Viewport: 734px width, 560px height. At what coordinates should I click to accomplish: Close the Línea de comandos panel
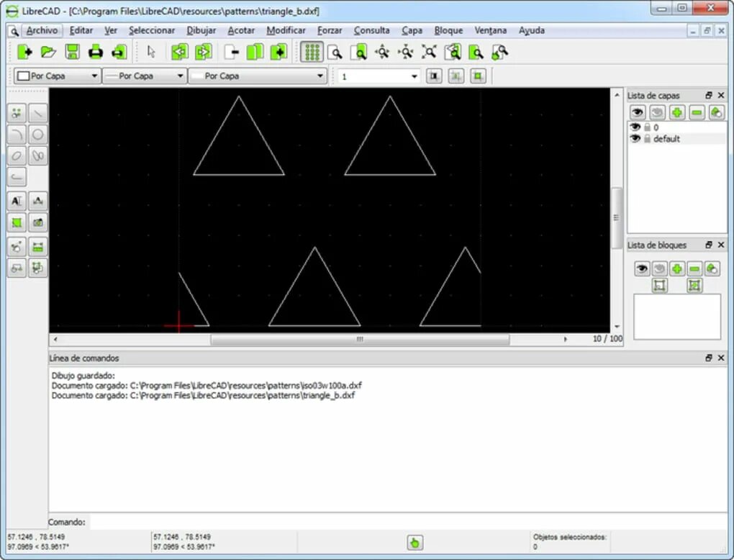click(721, 358)
